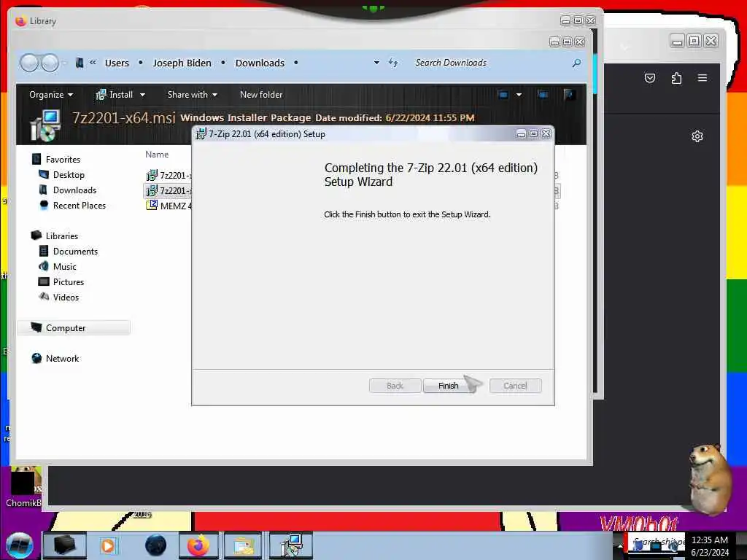Select Downloads in the address breadcrumb

point(260,63)
